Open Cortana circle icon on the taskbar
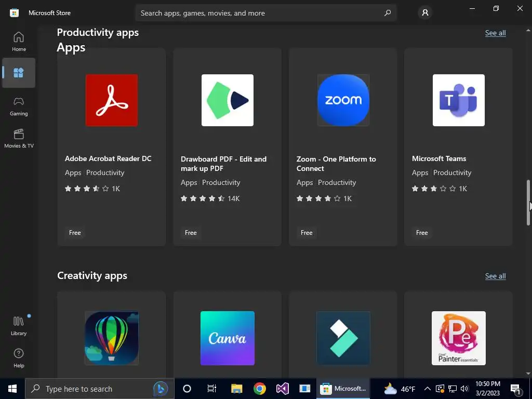532x399 pixels. click(187, 389)
